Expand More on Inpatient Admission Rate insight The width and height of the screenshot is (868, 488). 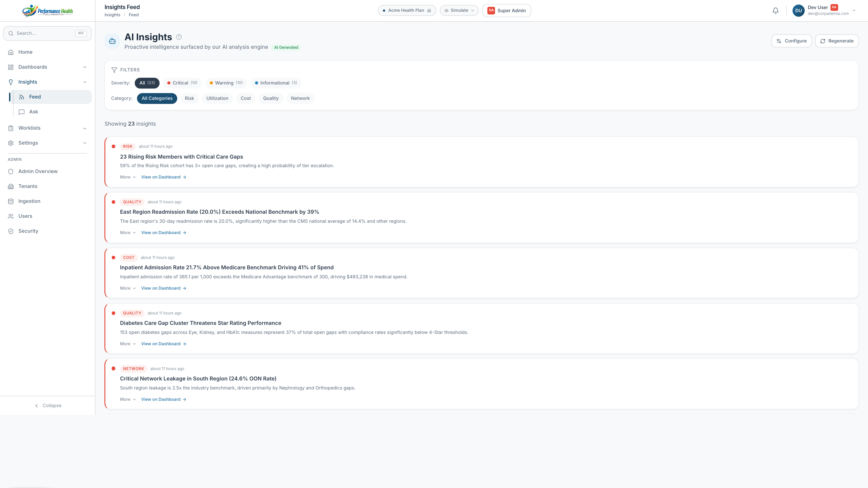click(128, 288)
